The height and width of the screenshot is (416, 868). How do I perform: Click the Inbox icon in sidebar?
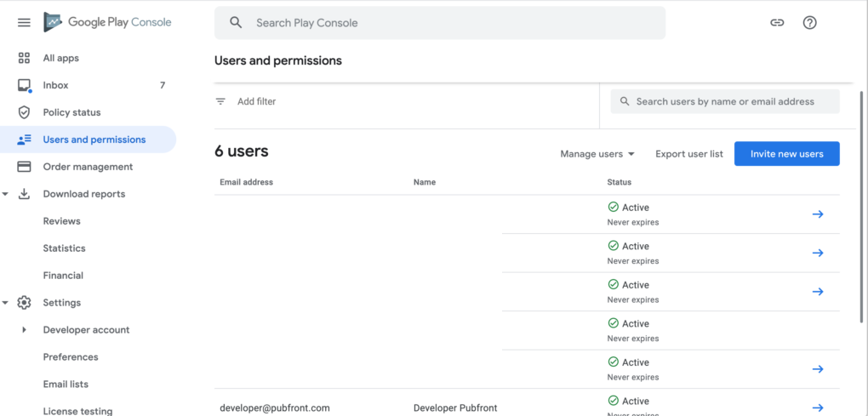[x=25, y=86]
